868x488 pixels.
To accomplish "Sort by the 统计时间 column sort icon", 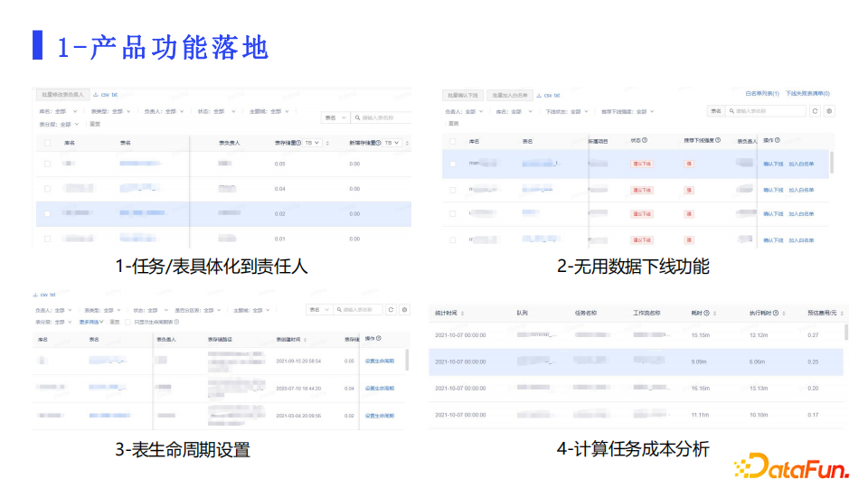I will [x=463, y=314].
